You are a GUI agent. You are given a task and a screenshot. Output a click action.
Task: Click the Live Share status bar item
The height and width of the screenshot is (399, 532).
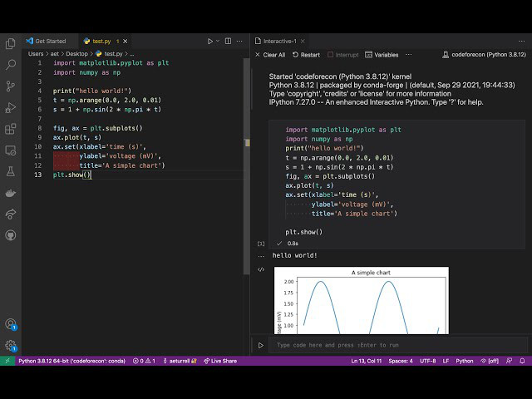tap(219, 361)
